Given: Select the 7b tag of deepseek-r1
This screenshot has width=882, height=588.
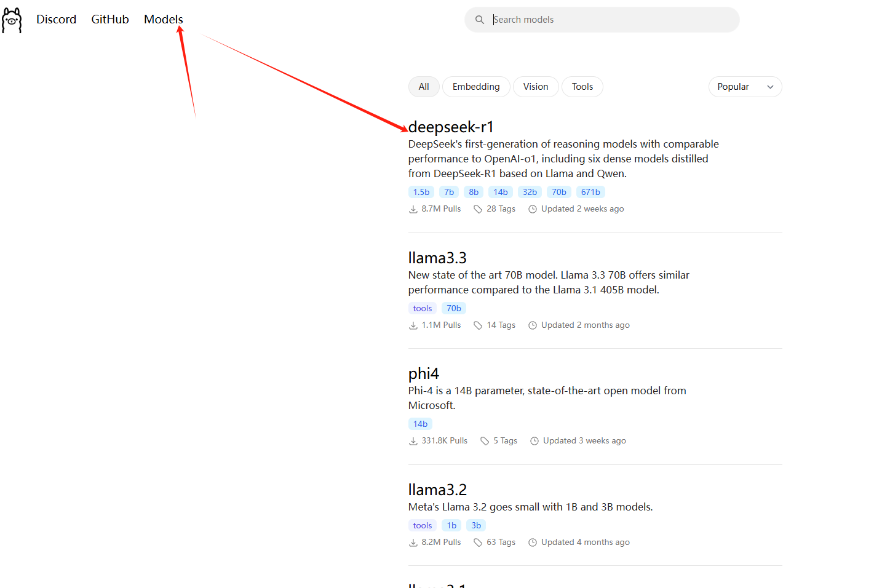Looking at the screenshot, I should 449,192.
